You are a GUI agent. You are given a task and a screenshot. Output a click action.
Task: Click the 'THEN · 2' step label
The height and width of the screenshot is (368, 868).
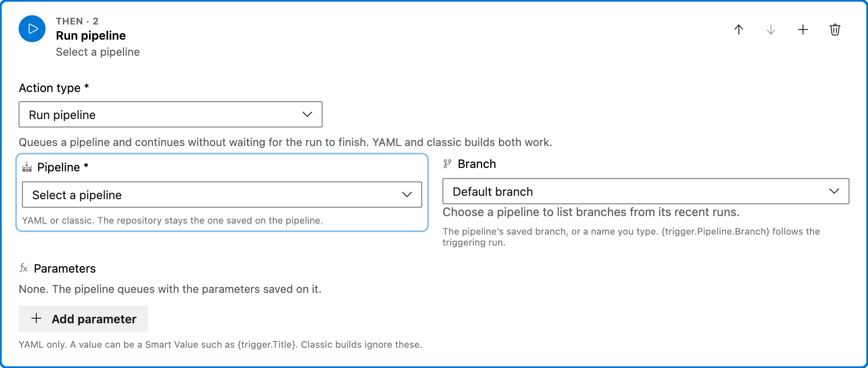coord(77,21)
